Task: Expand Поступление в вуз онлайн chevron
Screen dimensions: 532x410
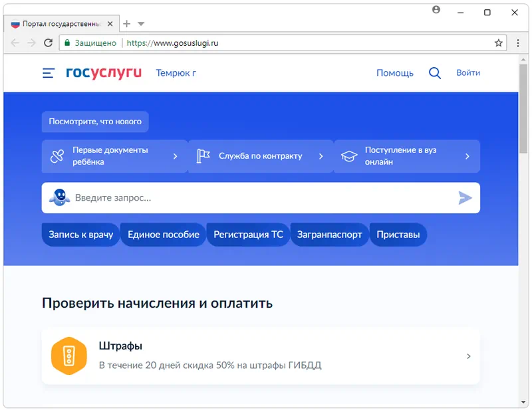Action: [x=467, y=156]
